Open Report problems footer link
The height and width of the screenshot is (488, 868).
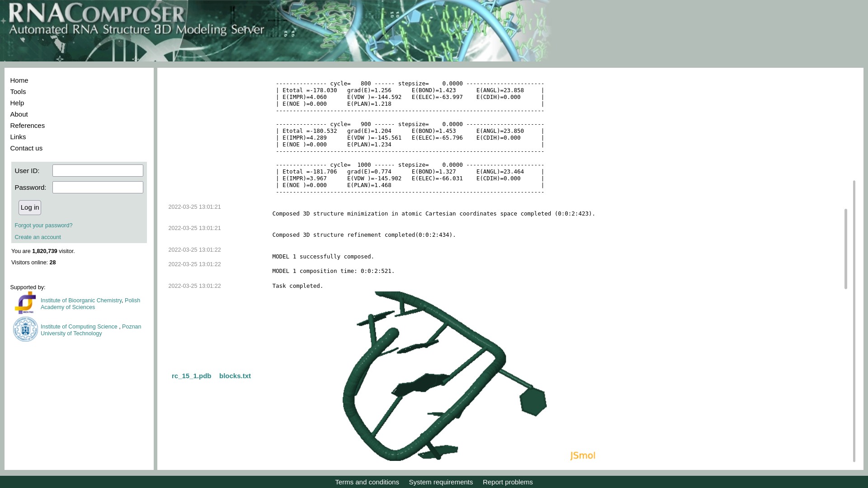point(508,482)
